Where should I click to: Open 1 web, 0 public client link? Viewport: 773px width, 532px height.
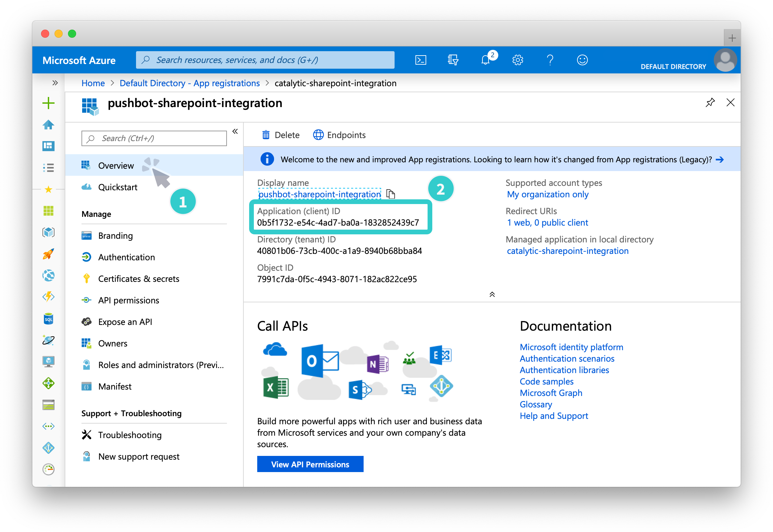point(548,222)
